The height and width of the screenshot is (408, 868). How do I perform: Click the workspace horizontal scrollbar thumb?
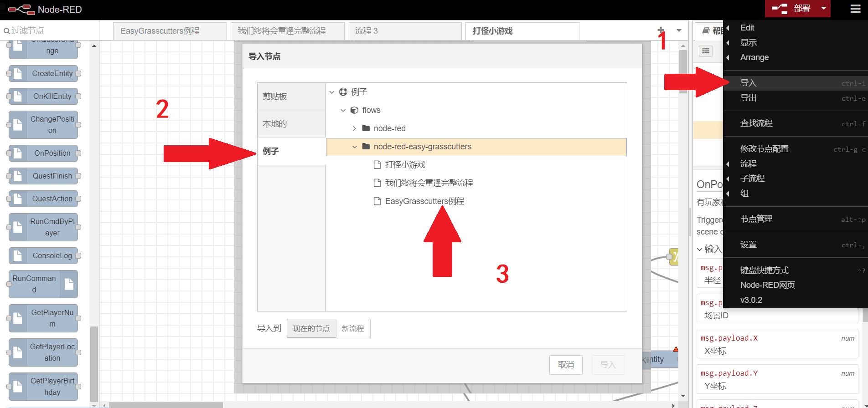click(x=166, y=405)
